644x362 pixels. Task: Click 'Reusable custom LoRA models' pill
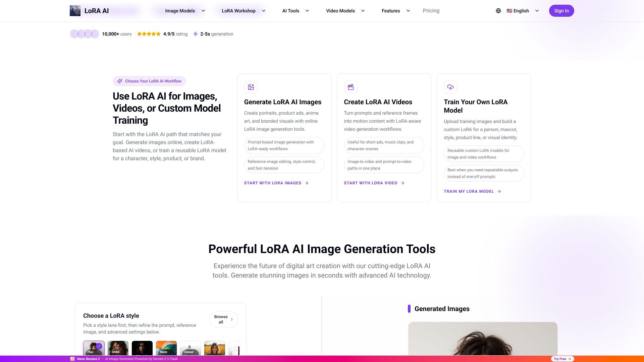pos(484,154)
